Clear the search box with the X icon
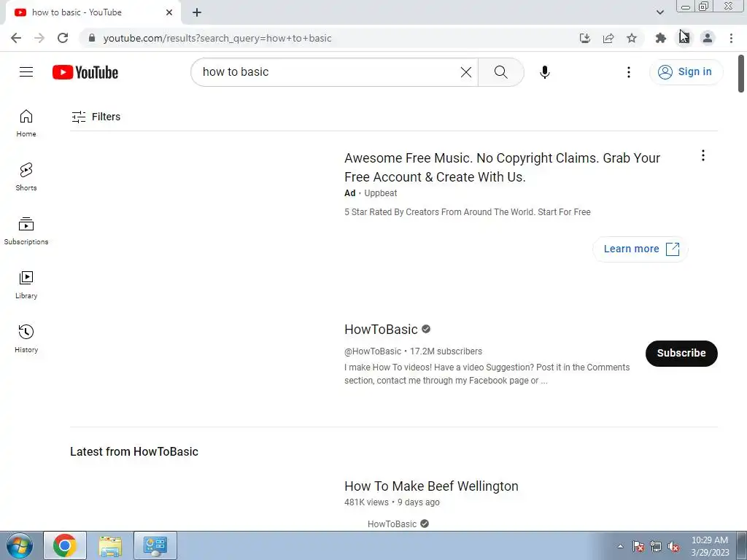The height and width of the screenshot is (560, 747). click(466, 72)
